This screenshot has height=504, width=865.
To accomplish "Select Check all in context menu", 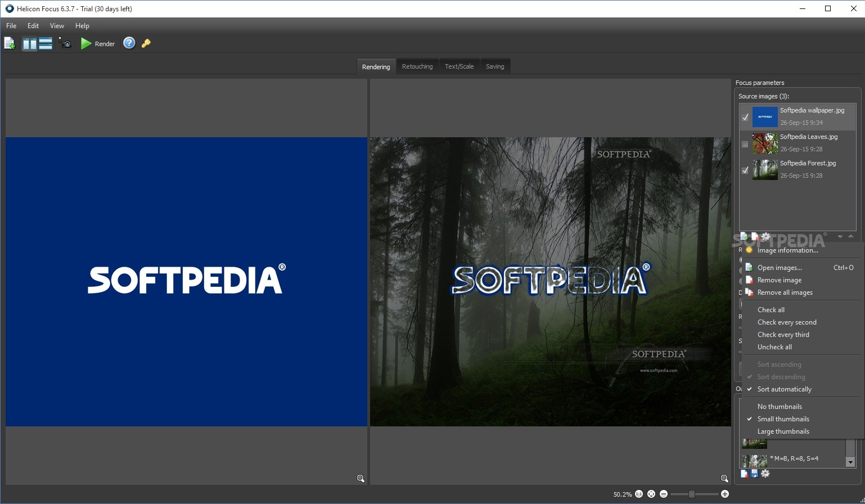I will click(x=802, y=310).
